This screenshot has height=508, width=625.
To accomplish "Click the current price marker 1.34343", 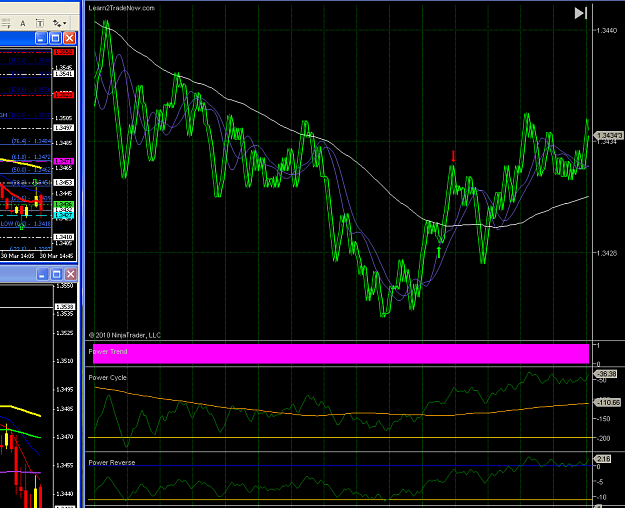I will click(609, 136).
